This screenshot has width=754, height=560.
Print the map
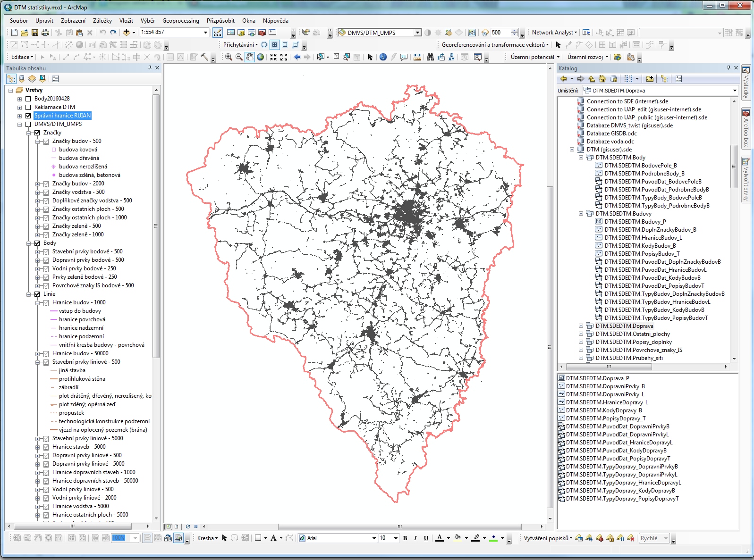45,33
